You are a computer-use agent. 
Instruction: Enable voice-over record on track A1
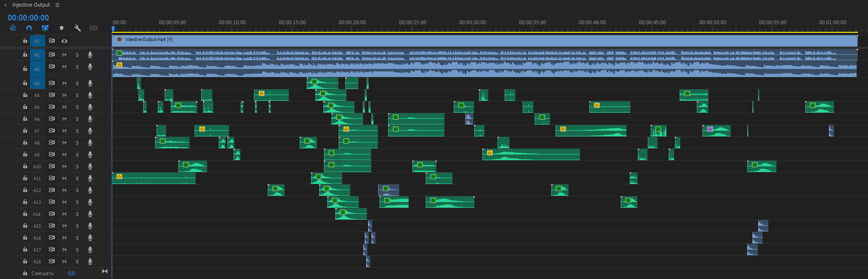pyautogui.click(x=90, y=55)
